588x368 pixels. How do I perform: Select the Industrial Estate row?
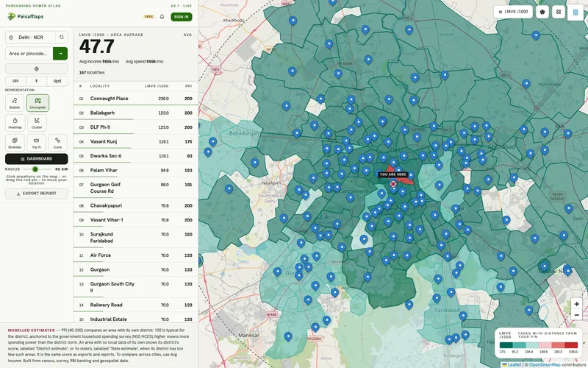tap(135, 318)
